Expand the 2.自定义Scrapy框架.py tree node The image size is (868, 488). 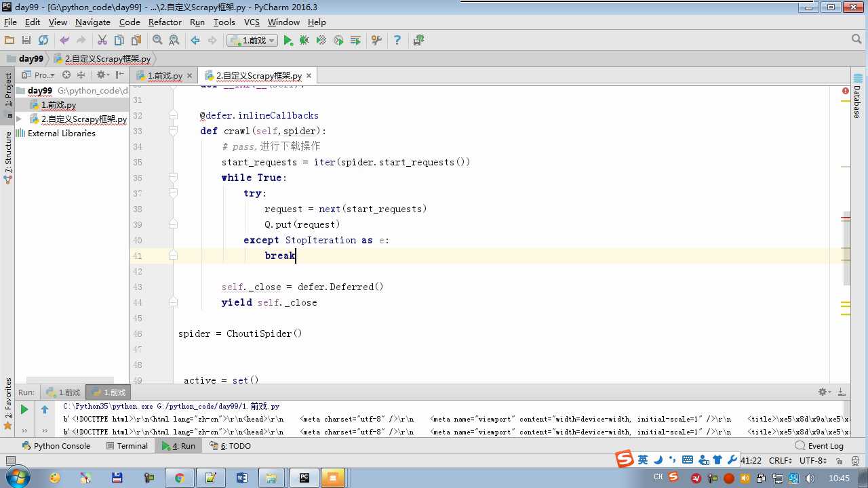click(x=19, y=119)
